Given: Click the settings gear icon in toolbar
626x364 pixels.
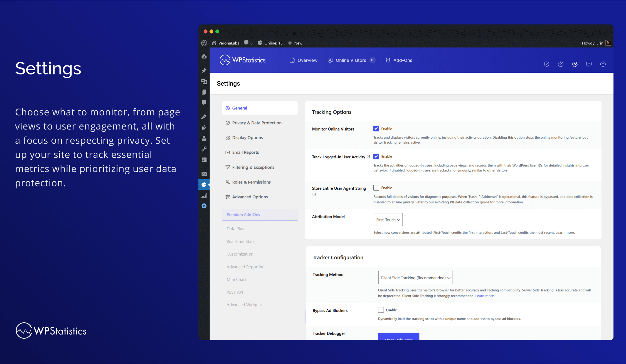Looking at the screenshot, I should tap(574, 64).
